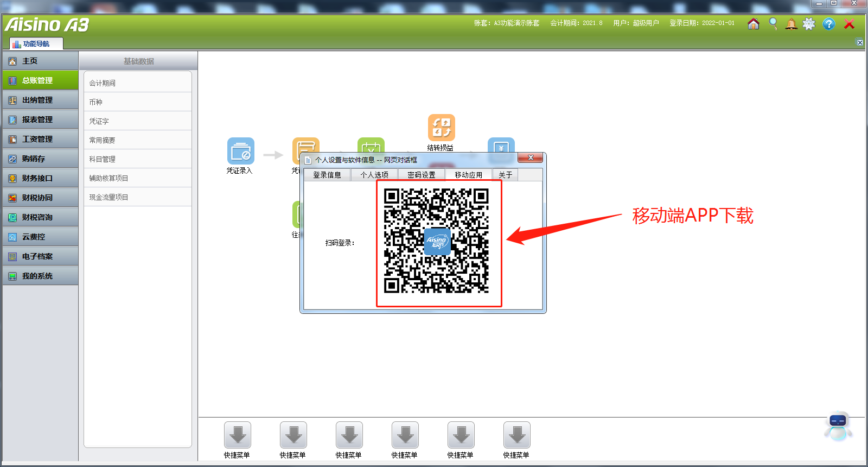Viewport: 868px width, 467px height.
Task: Open 出纳管理 in the sidebar
Action: 37,100
